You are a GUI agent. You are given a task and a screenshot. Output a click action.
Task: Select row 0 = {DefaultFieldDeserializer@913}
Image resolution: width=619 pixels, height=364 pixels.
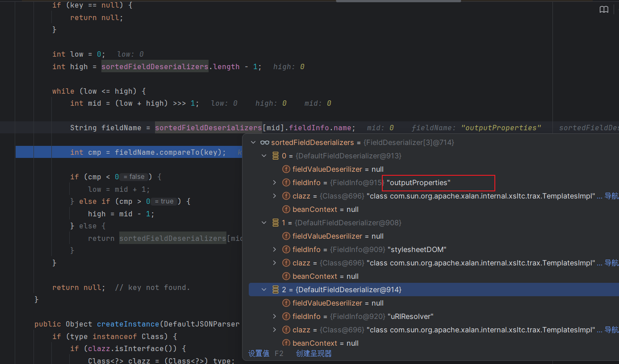coord(434,156)
